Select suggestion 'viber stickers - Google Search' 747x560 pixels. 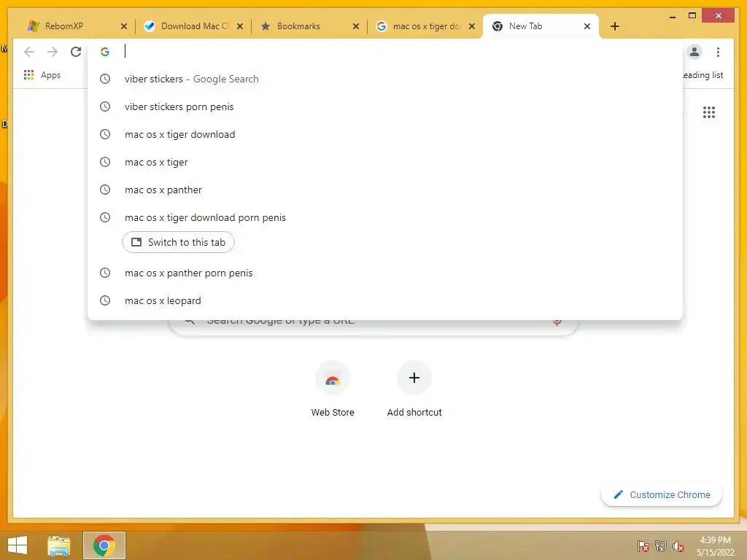tap(385, 79)
